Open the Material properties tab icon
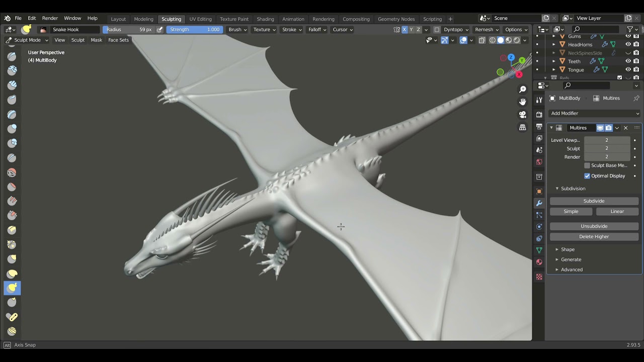Image resolution: width=644 pixels, height=362 pixels. pyautogui.click(x=539, y=262)
